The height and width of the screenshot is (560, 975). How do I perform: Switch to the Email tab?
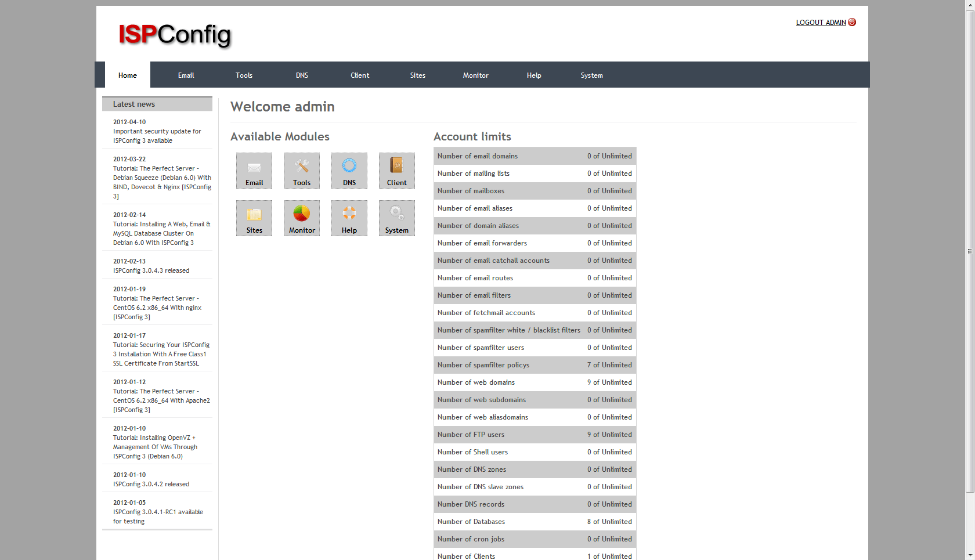186,75
